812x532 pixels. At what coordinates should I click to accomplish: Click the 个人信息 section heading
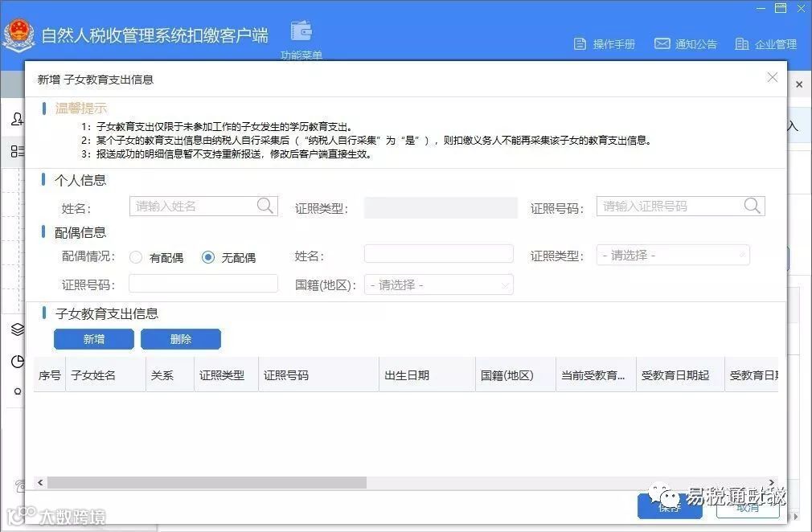(80, 180)
